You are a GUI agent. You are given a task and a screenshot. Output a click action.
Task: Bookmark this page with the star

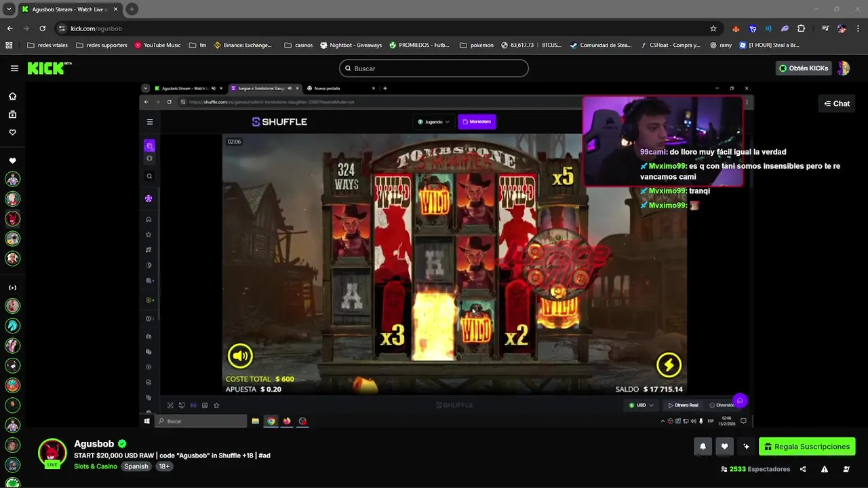(713, 28)
